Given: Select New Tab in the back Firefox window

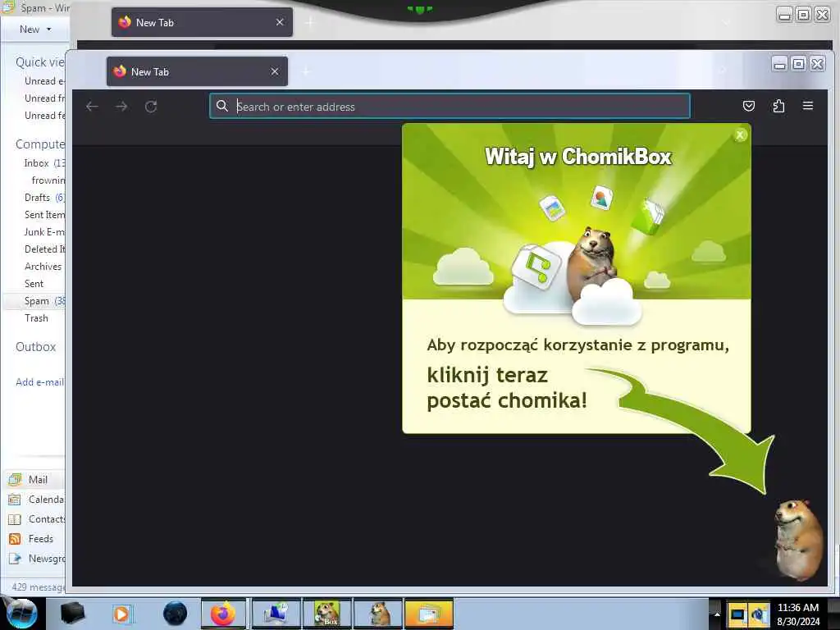Looking at the screenshot, I should (202, 22).
